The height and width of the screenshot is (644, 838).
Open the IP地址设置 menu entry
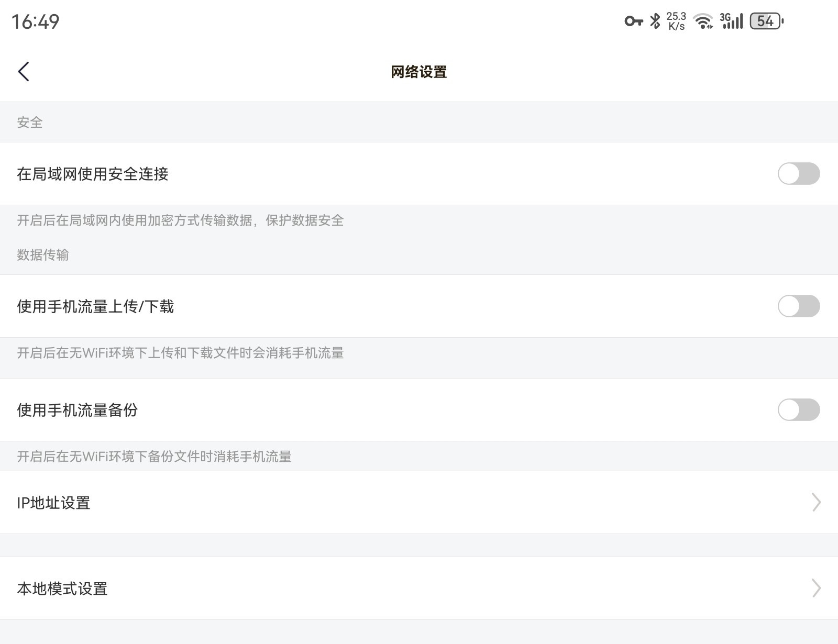pyautogui.click(x=53, y=503)
